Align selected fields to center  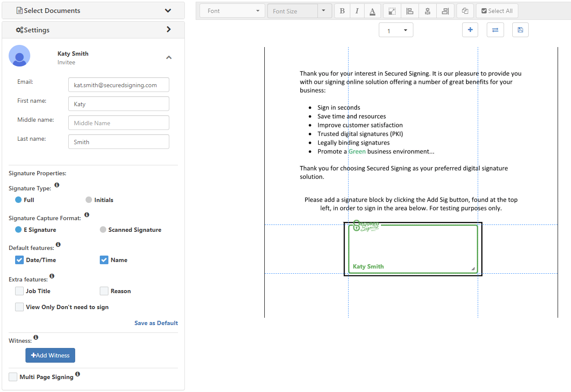point(428,11)
